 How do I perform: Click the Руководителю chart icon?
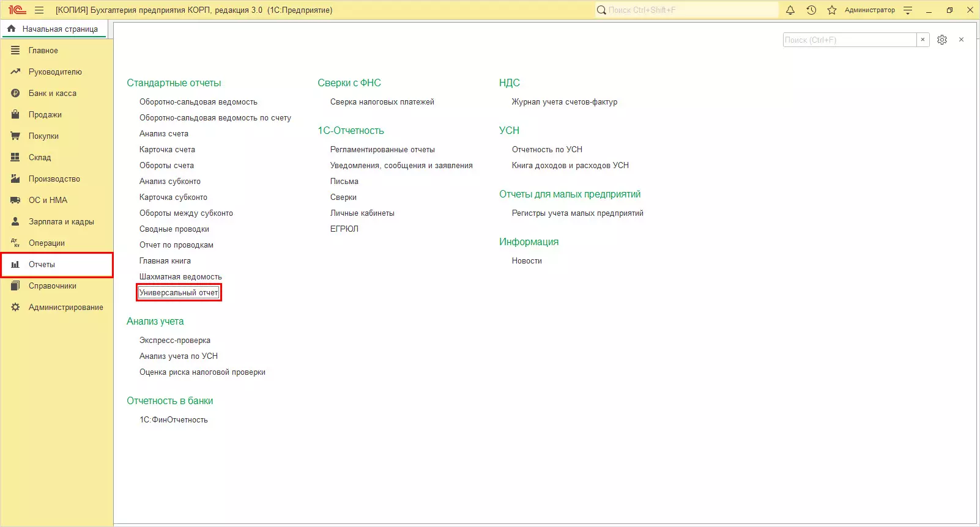(x=15, y=72)
